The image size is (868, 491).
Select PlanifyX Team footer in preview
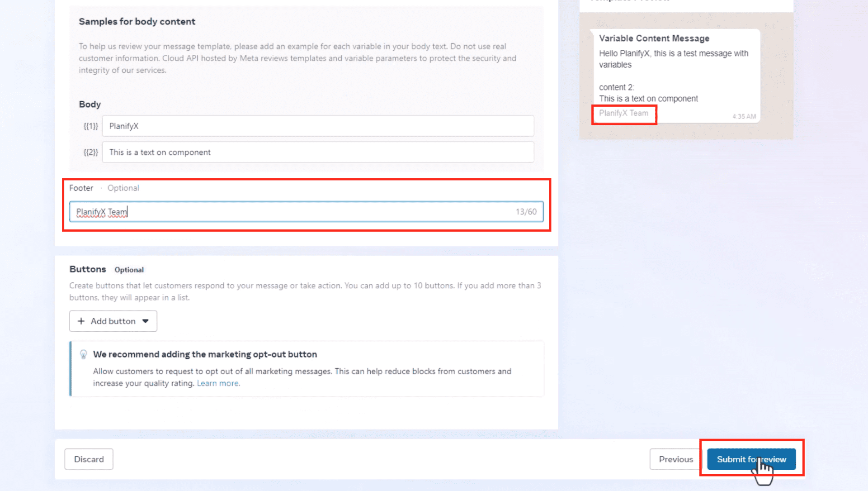pyautogui.click(x=623, y=113)
